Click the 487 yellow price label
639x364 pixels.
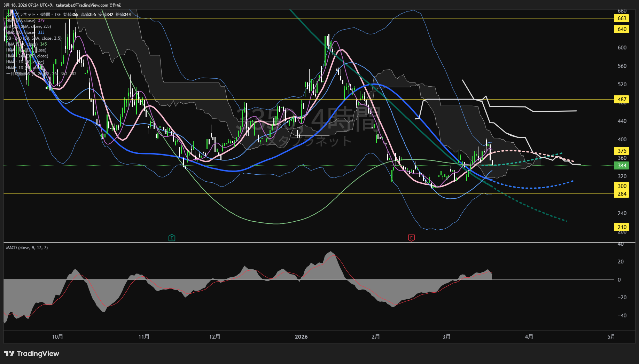(622, 100)
